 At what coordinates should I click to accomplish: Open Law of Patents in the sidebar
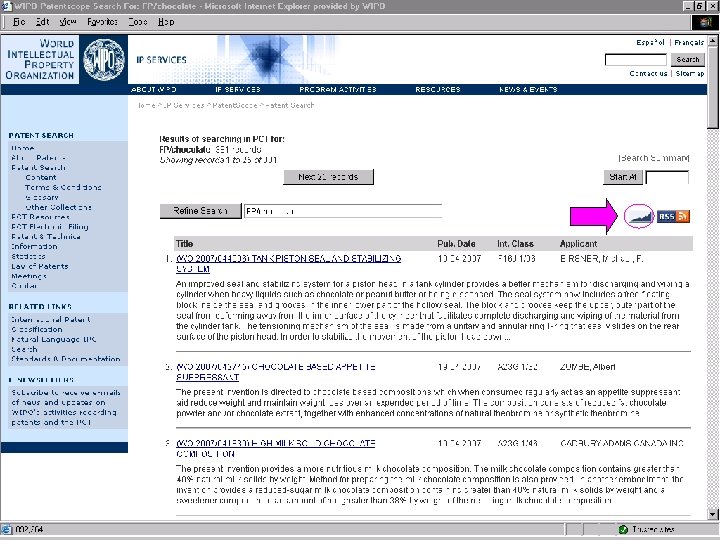(39, 266)
